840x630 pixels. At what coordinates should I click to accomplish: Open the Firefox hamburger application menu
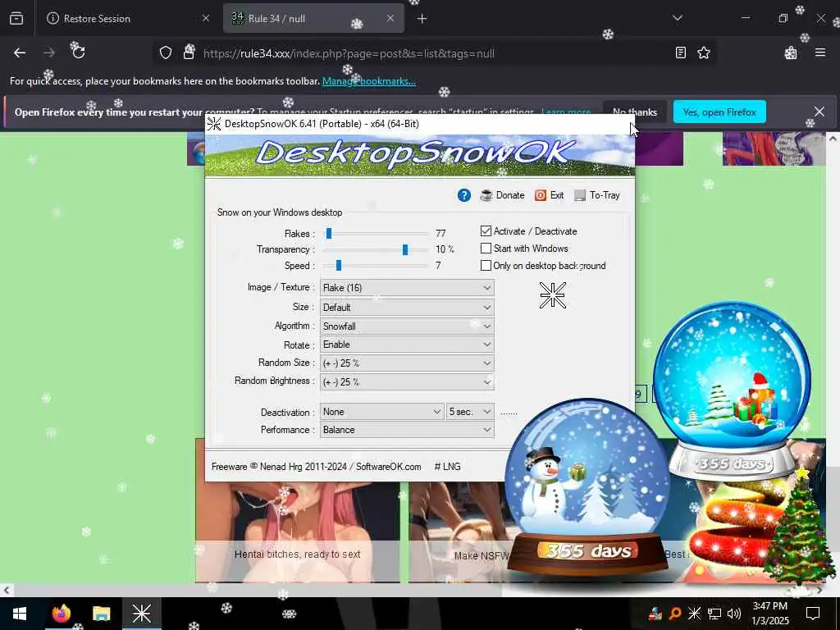click(819, 52)
